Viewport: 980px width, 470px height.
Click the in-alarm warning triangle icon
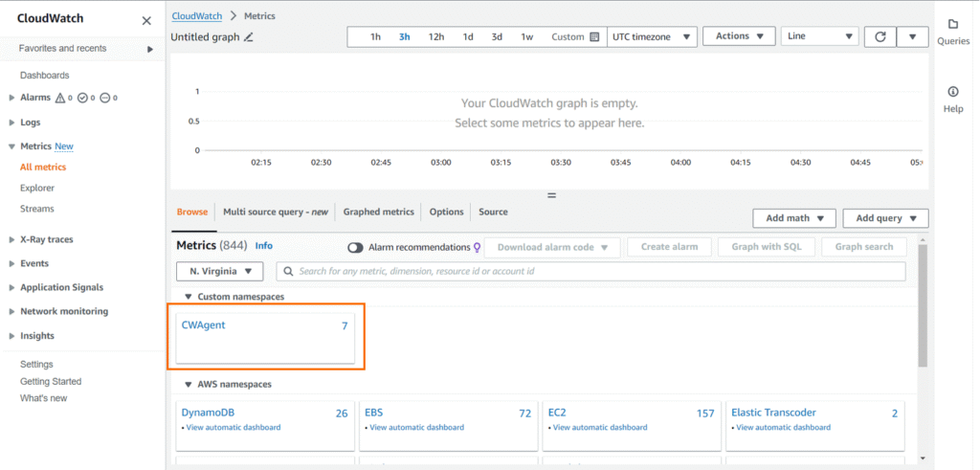[x=60, y=98]
